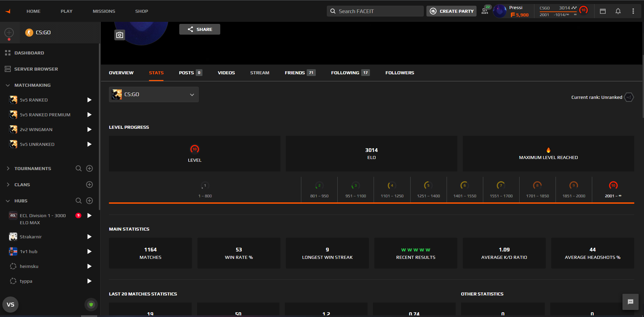Click the green anti-cheat shield icon
Viewport: 644px width, 317px height.
click(91, 305)
